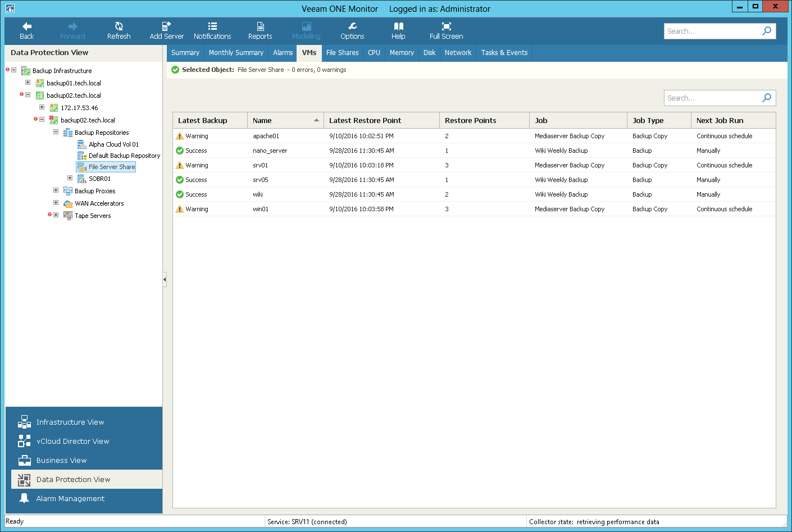
Task: Open Alarm Management bell icon
Action: [24, 498]
